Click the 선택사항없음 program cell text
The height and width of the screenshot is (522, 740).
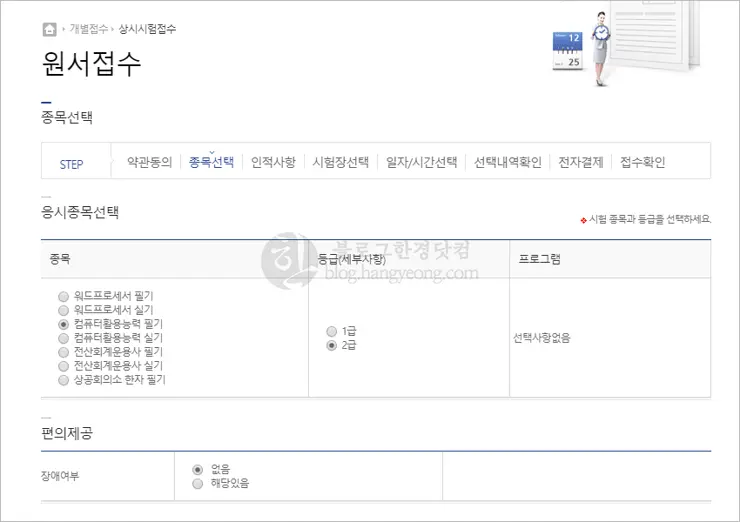coord(542,338)
